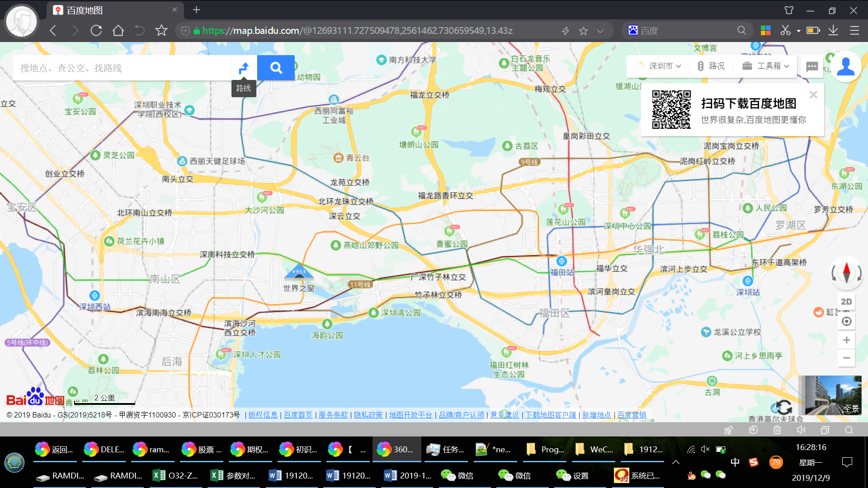Viewport: 868px width, 488px height.
Task: Zoom in with the plus button
Action: 846,340
